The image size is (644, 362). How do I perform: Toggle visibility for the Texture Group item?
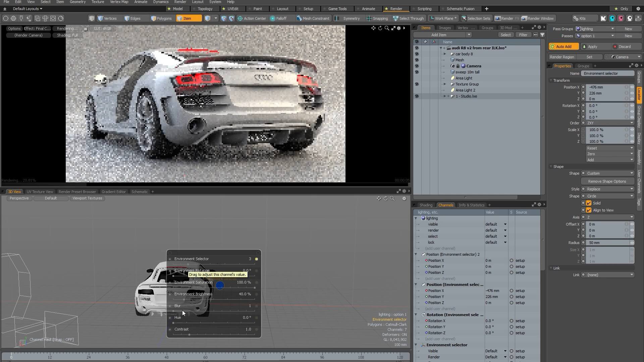coord(417,84)
